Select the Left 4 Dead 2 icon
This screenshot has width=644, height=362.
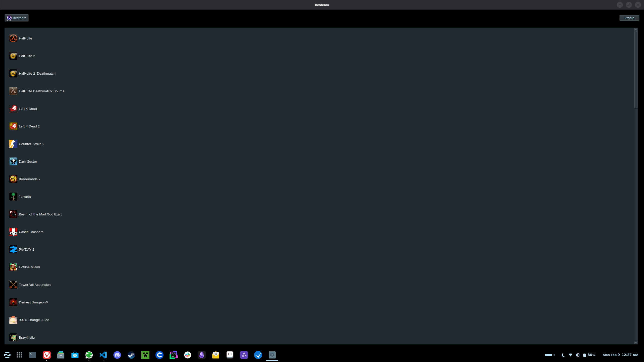click(13, 126)
